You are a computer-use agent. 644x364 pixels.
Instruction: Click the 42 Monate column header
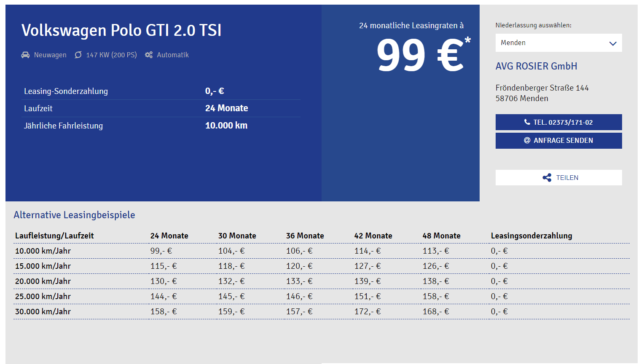373,236
